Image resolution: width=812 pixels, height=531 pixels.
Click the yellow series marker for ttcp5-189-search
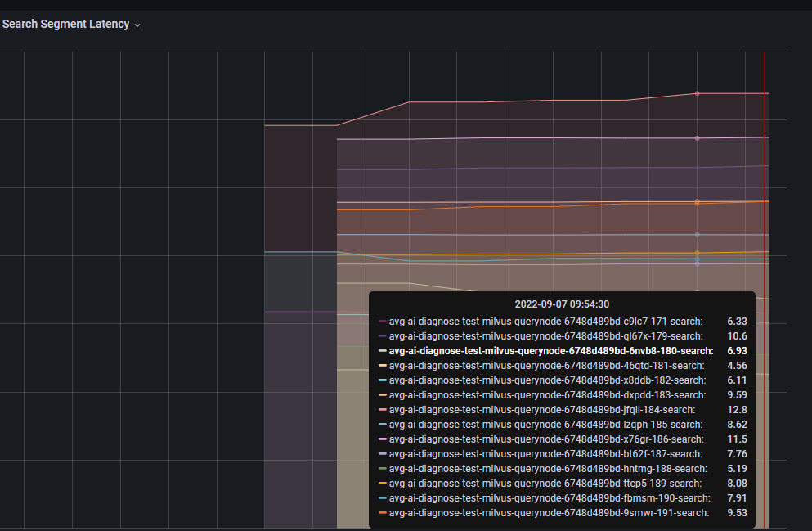(x=383, y=483)
